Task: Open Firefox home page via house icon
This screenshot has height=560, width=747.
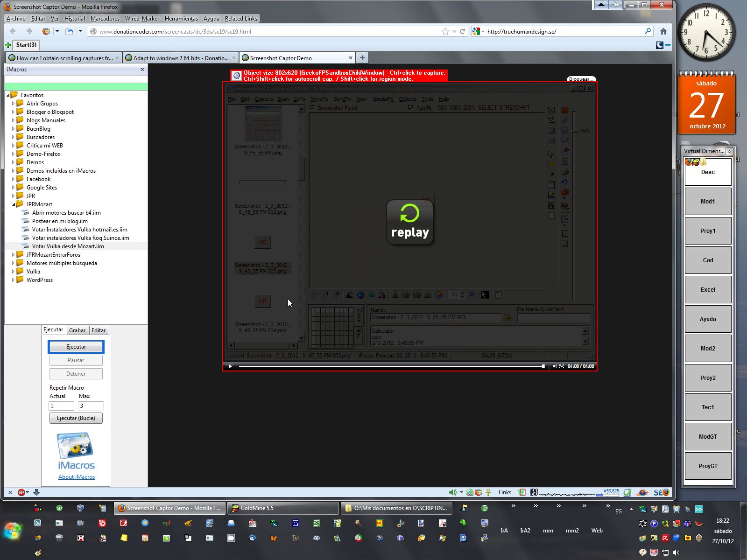Action: [x=663, y=31]
